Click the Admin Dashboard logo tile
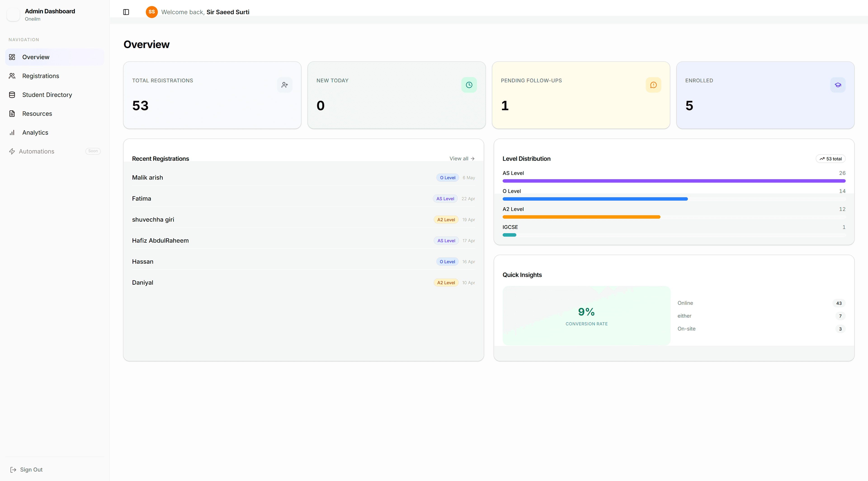868x481 pixels. click(13, 15)
